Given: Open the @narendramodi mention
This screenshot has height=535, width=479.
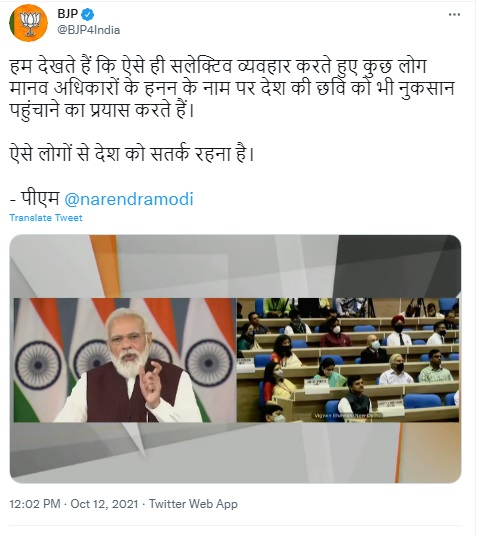Looking at the screenshot, I should pos(129,199).
